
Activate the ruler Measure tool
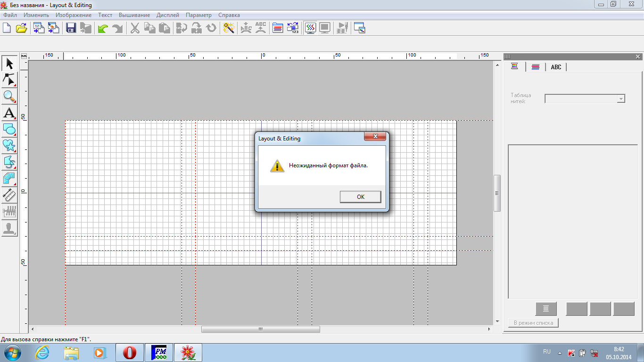click(9, 195)
